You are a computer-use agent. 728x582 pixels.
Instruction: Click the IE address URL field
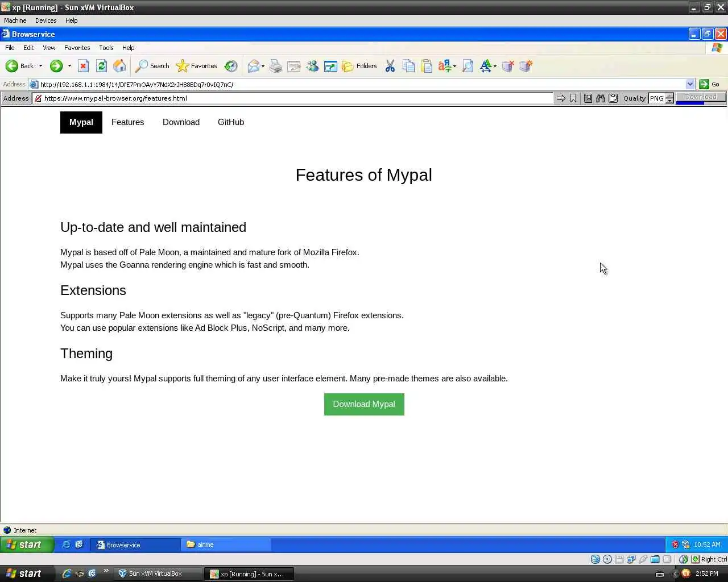[x=357, y=84]
